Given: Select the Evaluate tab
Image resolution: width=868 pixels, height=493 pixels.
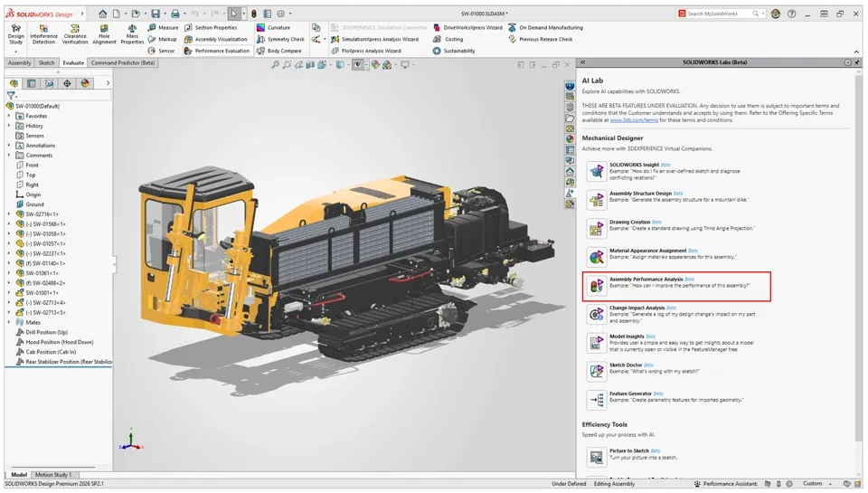Looking at the screenshot, I should point(73,63).
